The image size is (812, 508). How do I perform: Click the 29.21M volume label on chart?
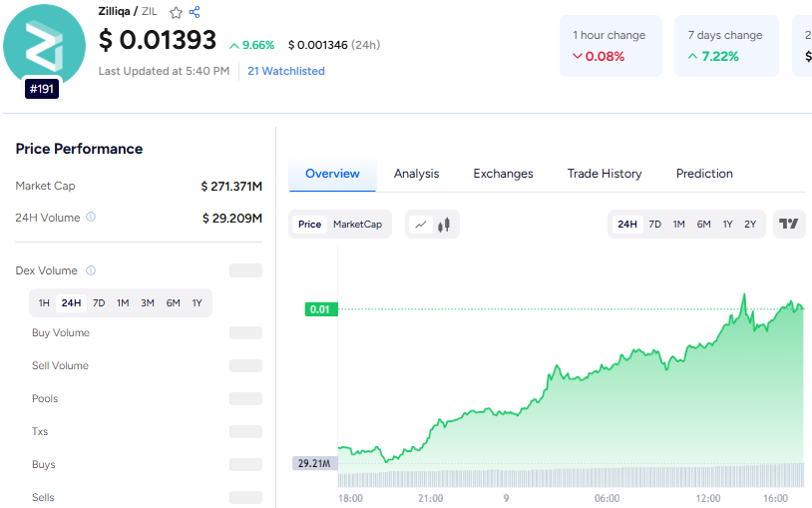pos(315,463)
